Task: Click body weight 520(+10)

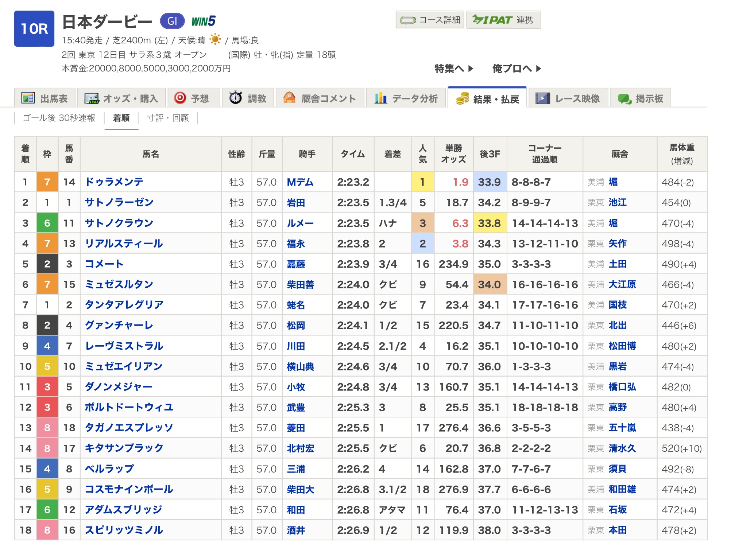Action: (682, 448)
